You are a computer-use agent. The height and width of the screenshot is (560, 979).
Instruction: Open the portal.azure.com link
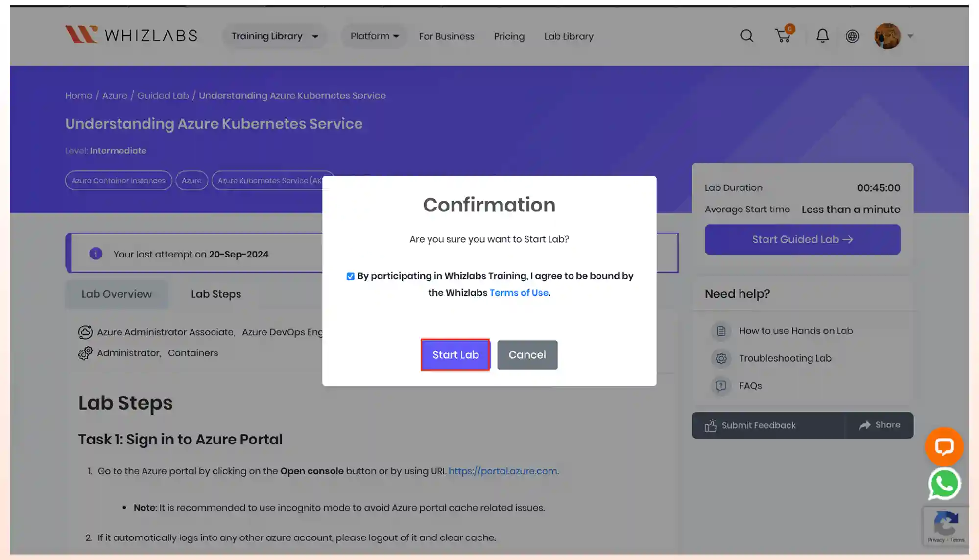[x=502, y=471]
